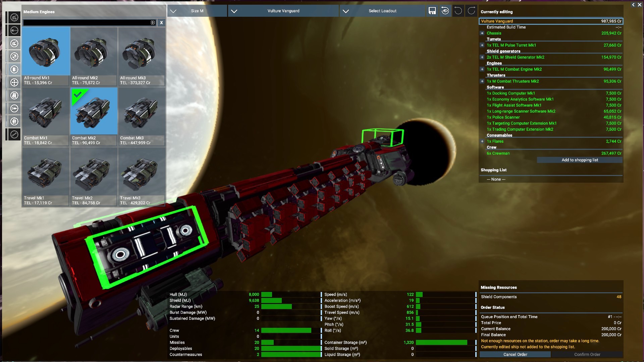
Task: Click the redo loadout changes icon
Action: [x=472, y=11]
